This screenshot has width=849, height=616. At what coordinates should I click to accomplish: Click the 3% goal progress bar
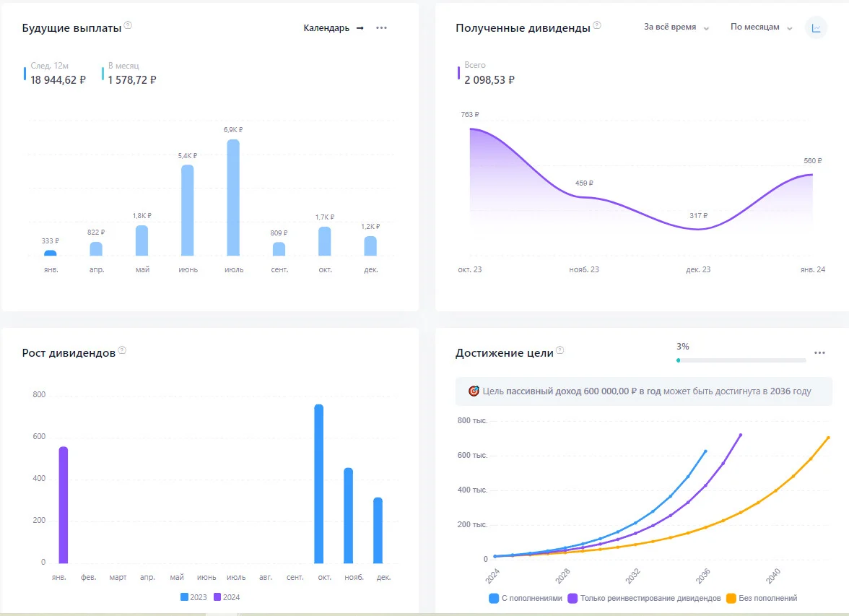pos(741,360)
